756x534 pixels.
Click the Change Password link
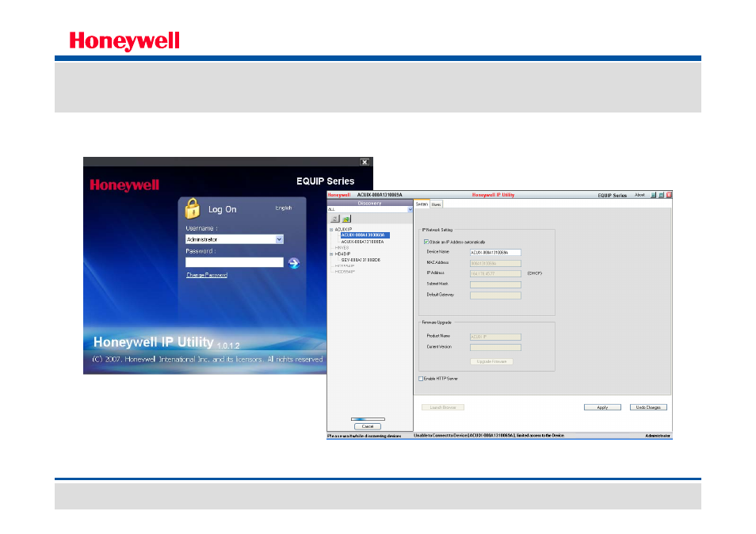[x=207, y=275]
